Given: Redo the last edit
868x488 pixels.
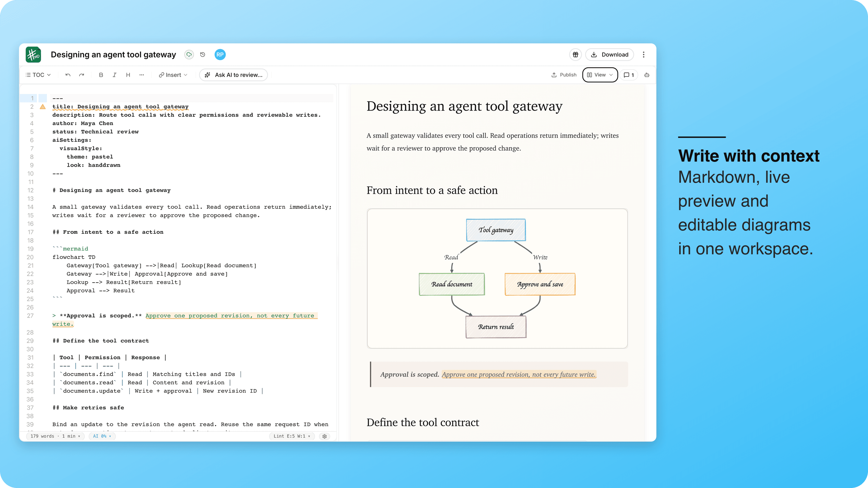Looking at the screenshot, I should coord(82,75).
